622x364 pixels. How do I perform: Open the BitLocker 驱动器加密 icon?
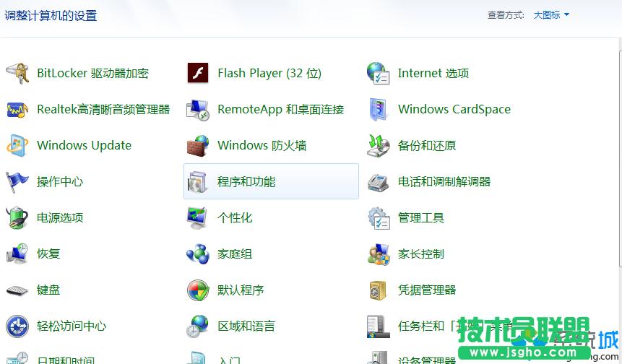(x=17, y=73)
